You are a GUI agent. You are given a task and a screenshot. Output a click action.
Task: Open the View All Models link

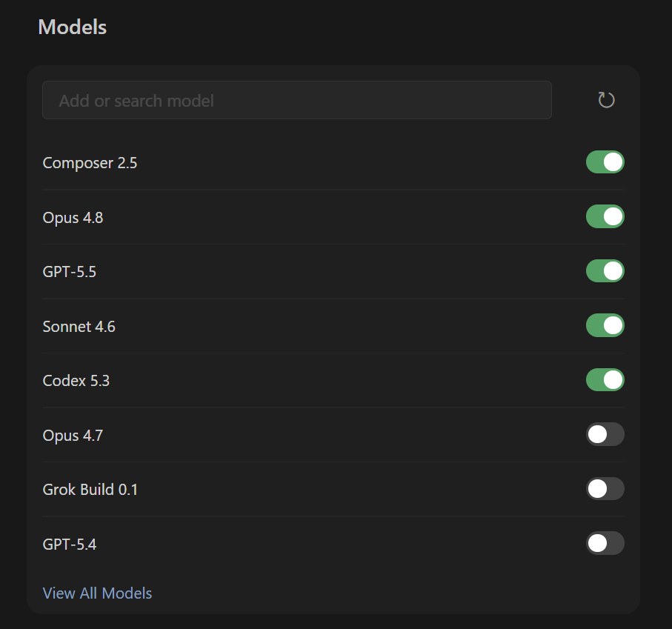tap(97, 593)
